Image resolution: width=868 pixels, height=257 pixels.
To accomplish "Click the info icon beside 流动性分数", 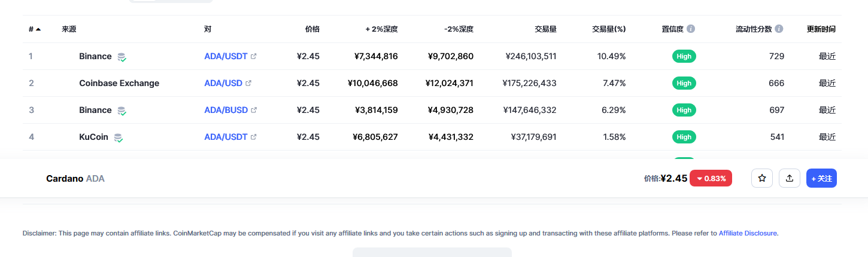I will (x=779, y=29).
